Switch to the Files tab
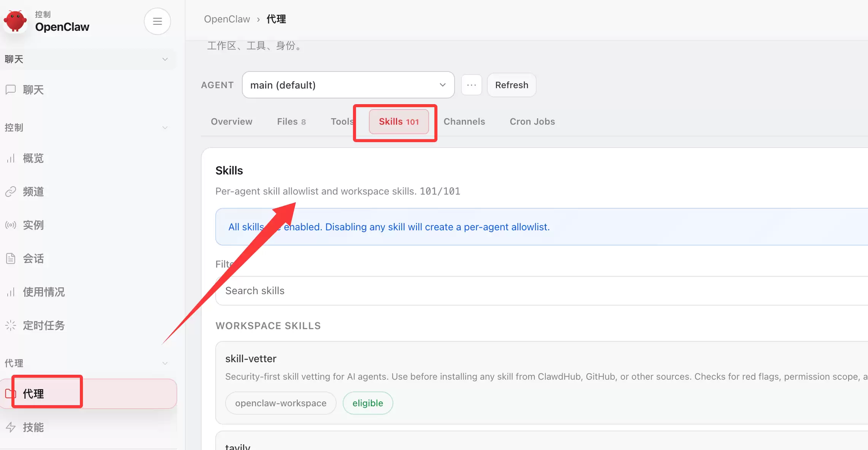 [x=291, y=122]
